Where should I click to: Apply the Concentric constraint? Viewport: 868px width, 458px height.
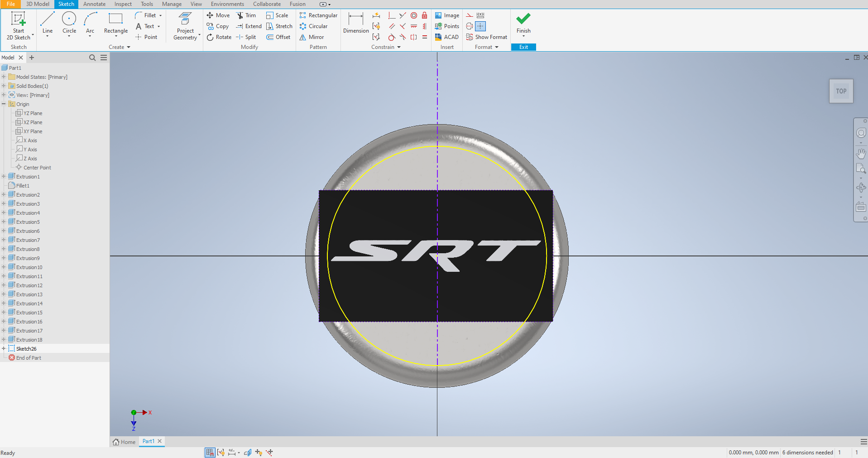click(414, 15)
